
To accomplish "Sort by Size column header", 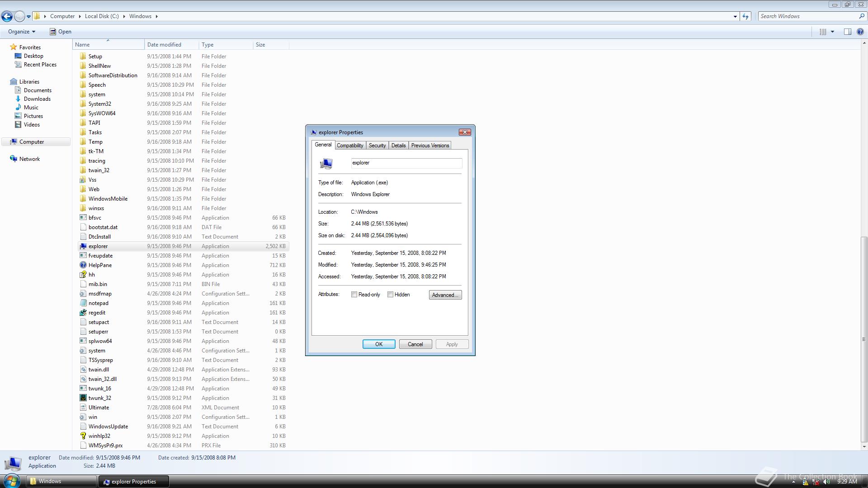I will (271, 45).
